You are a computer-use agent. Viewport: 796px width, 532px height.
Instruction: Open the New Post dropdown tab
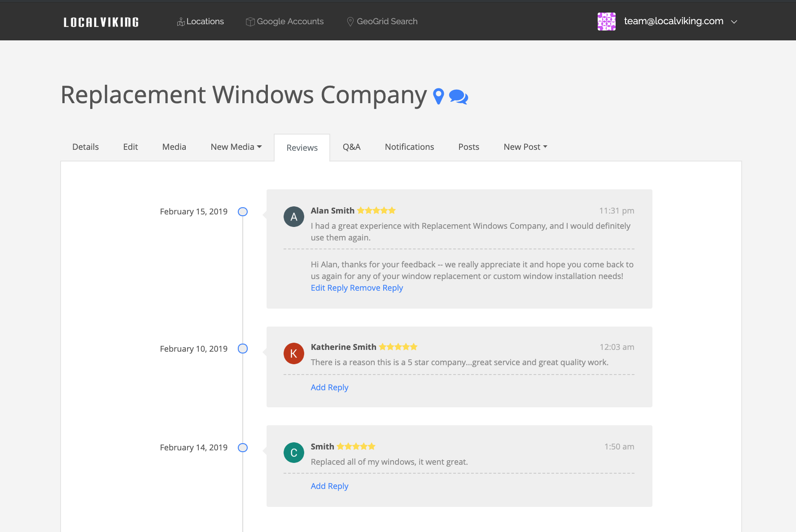pos(525,147)
